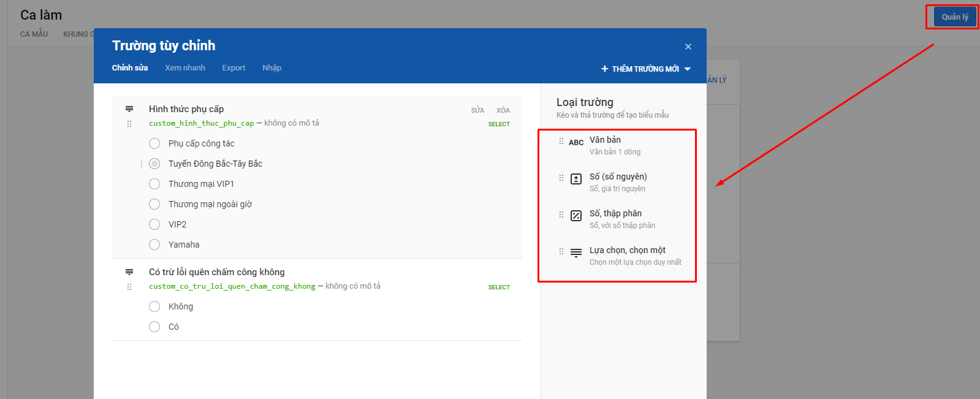Open the Thêm trường mới dropdown arrow
Viewport: 980px width, 399px height.
coord(688,69)
